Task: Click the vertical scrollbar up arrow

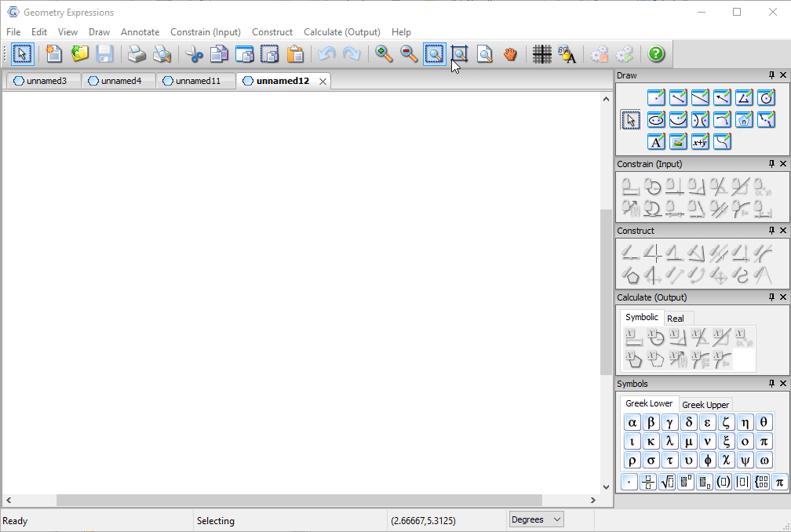Action: point(606,100)
